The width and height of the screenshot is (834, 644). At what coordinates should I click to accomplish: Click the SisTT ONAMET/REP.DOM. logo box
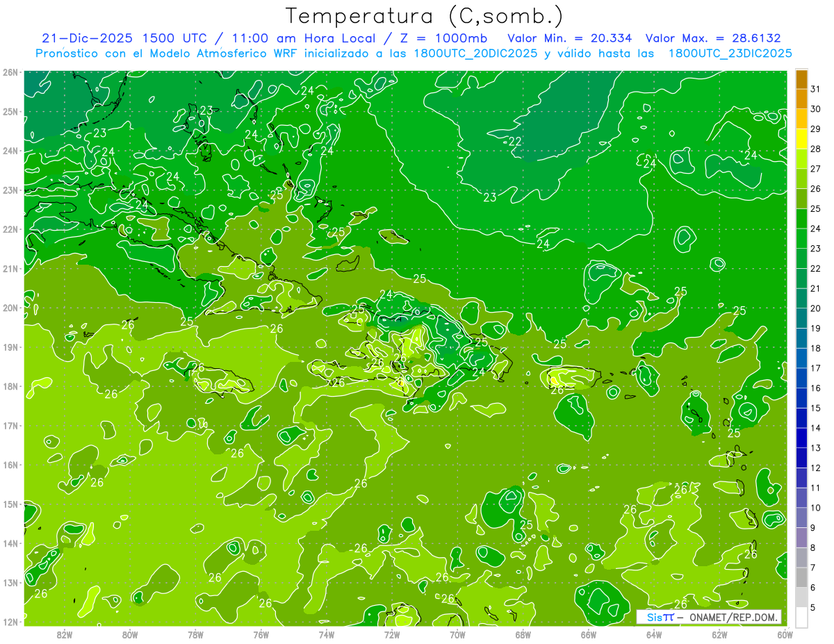(710, 617)
